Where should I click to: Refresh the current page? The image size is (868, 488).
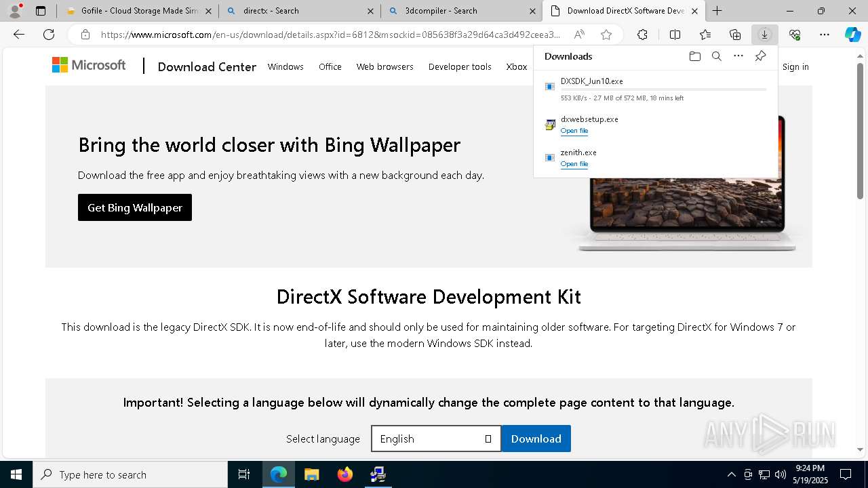[49, 35]
